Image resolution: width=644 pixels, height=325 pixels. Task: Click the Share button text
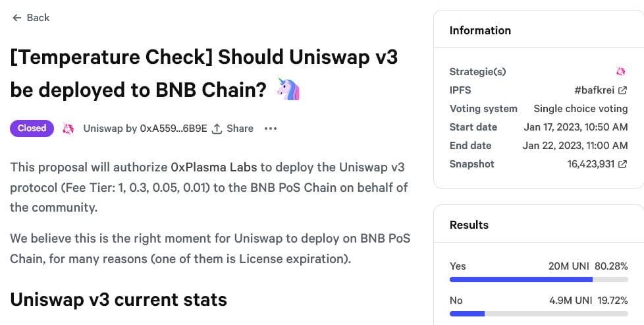[x=240, y=129]
